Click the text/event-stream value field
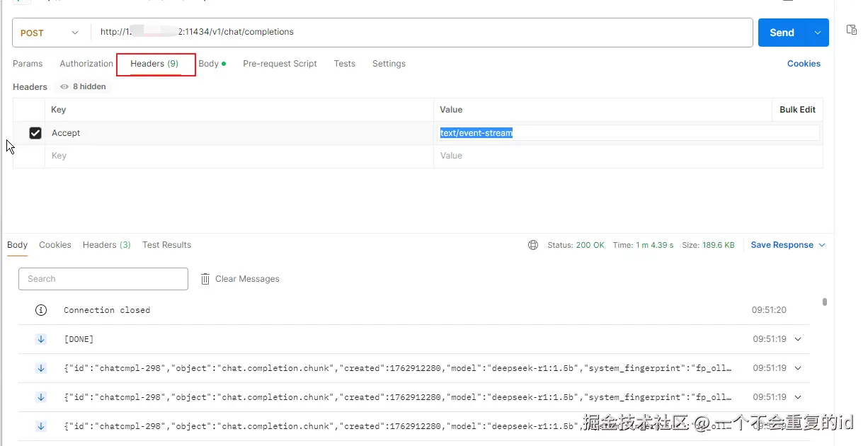 [629, 133]
